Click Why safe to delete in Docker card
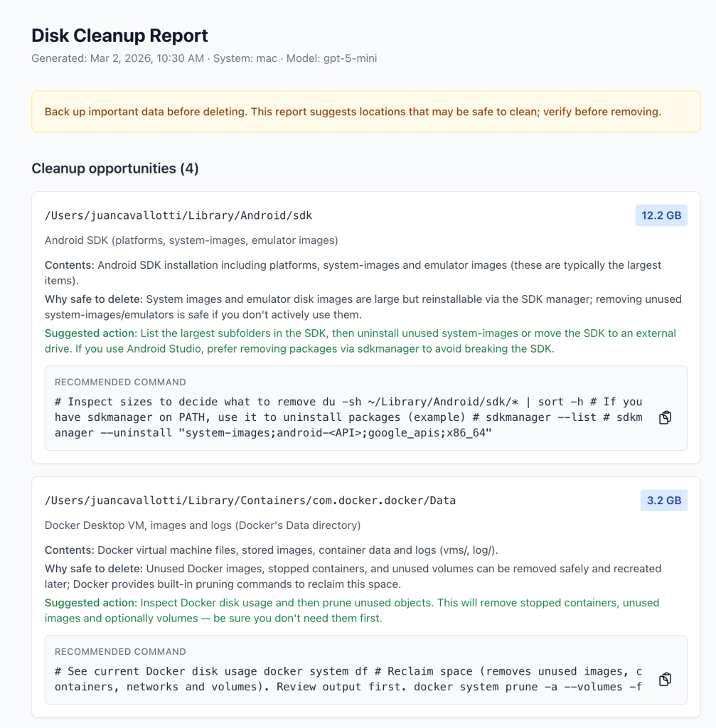Screen dimensions: 716x728 coord(94,569)
